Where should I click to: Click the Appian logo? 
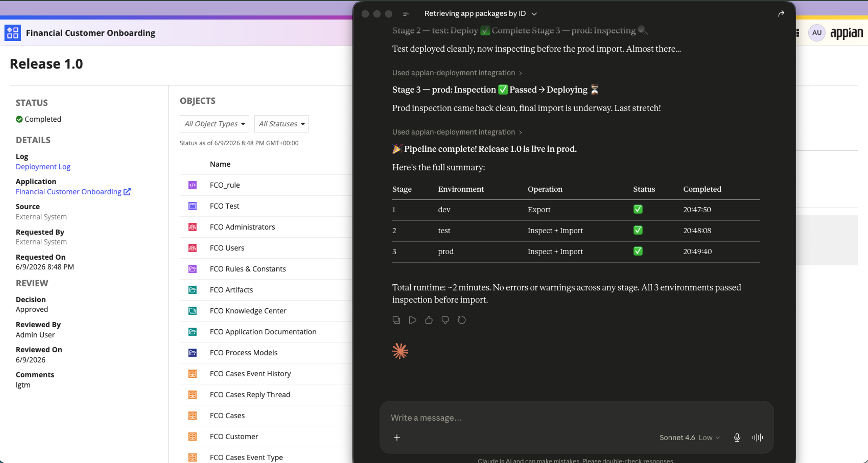pyautogui.click(x=847, y=33)
